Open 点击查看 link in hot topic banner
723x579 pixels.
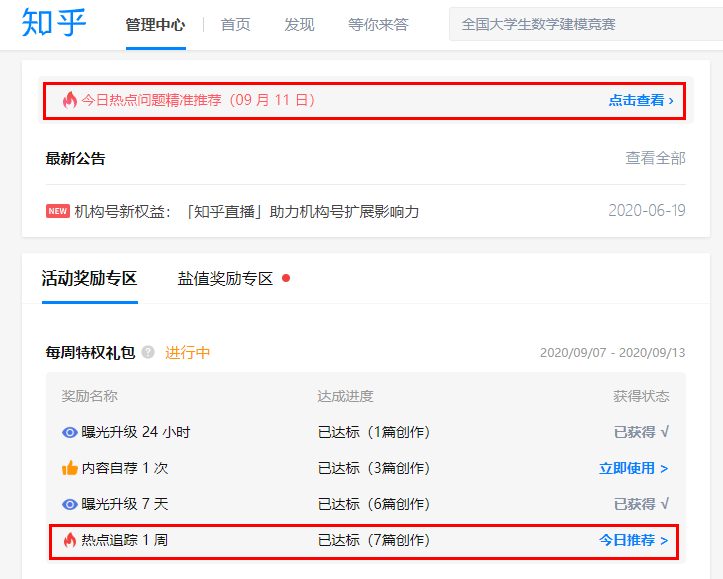point(640,100)
